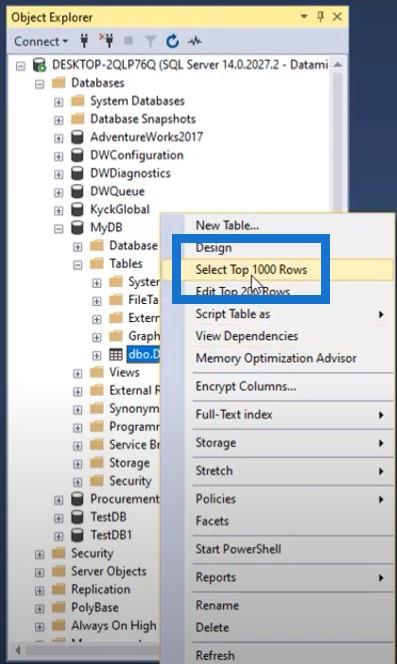Collapse the DESKTOP-2QLP76Q server node

tap(20, 66)
